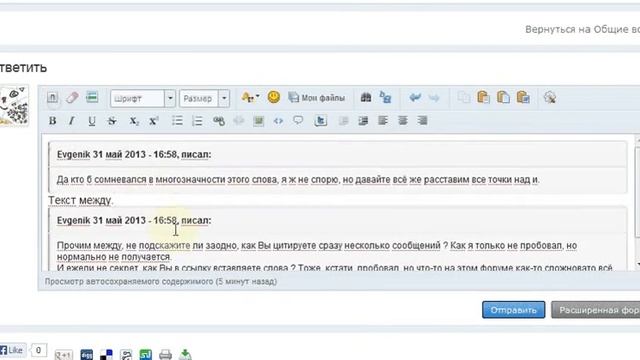Click the insert image icon
This screenshot has width=640, height=360.
point(258,121)
